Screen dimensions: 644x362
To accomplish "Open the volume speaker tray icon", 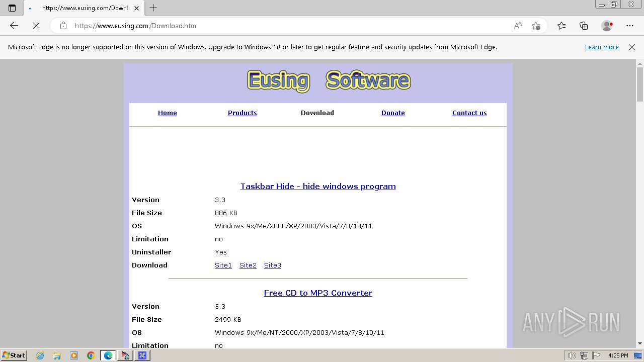I will click(572, 355).
